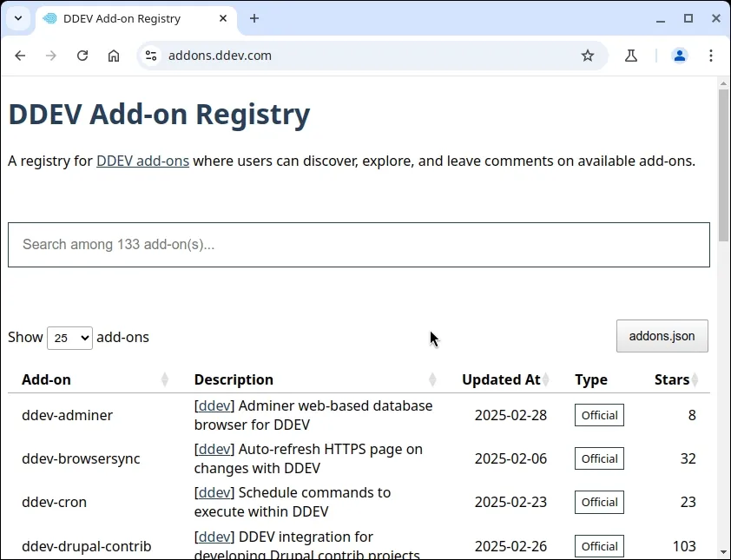The width and height of the screenshot is (731, 560).
Task: Click the DDEV favicon on the tab
Action: 49,18
